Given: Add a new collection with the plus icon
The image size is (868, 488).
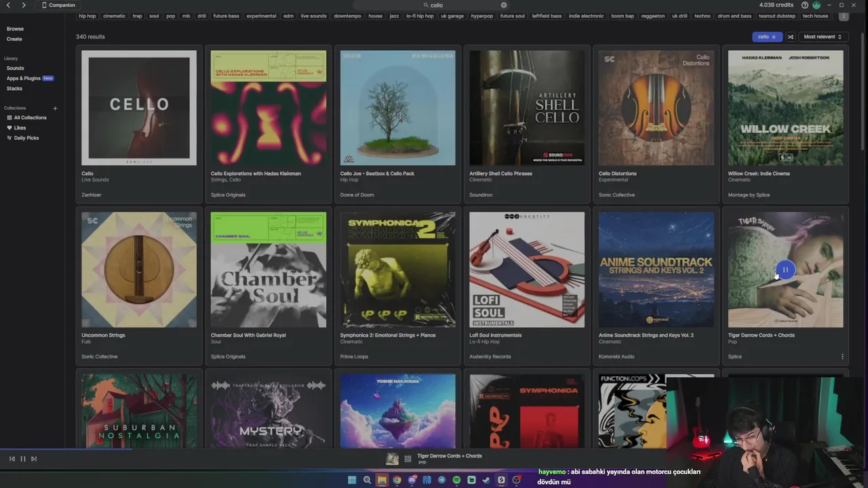Looking at the screenshot, I should point(55,108).
